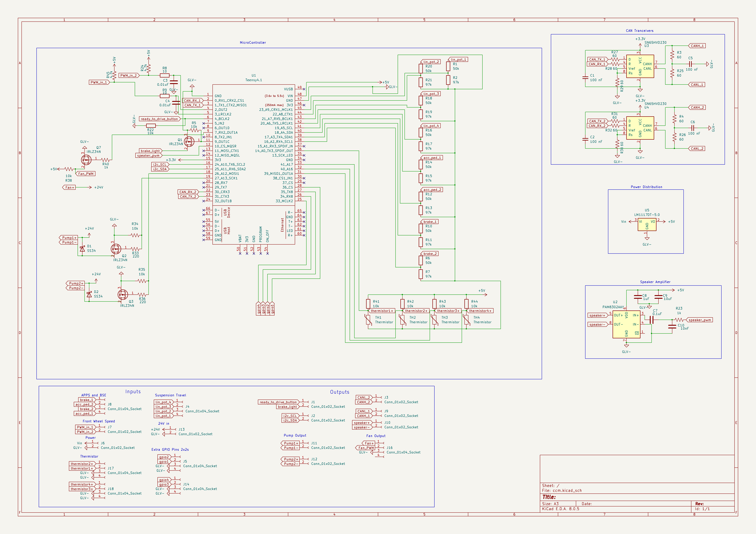Select the PWM_in_2 global label
This screenshot has width=756, height=534.
[129, 76]
